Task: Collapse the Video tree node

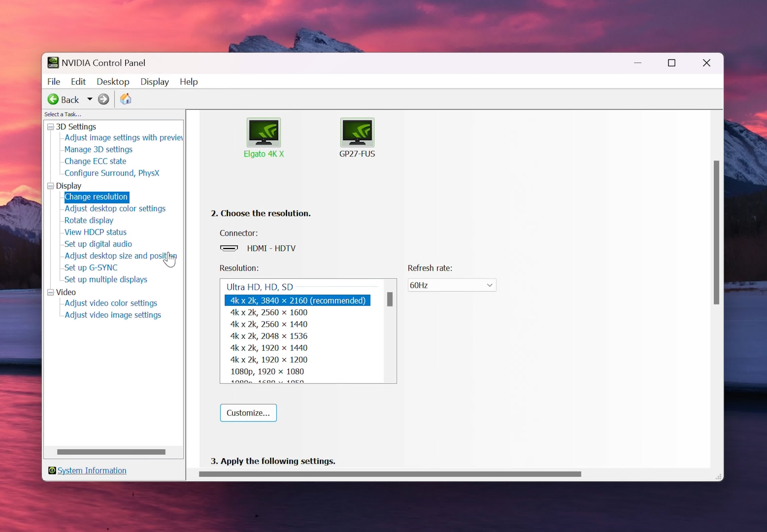Action: tap(51, 292)
